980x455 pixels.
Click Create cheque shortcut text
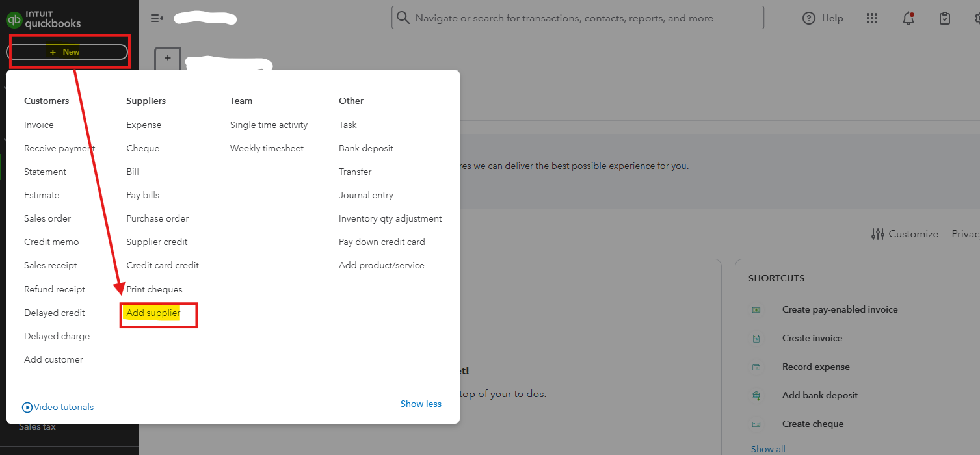coord(813,424)
